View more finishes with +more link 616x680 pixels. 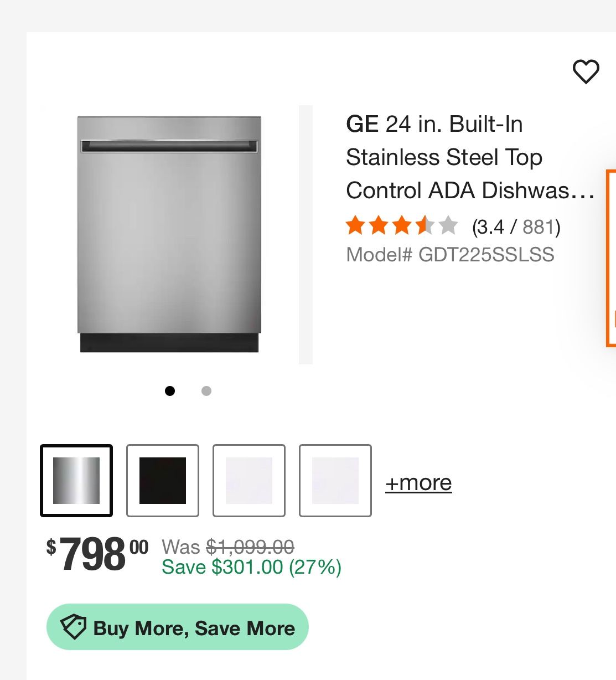419,482
